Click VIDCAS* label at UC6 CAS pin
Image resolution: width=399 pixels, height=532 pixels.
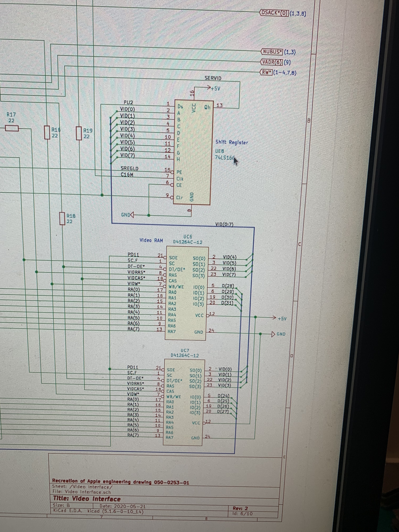pos(137,278)
